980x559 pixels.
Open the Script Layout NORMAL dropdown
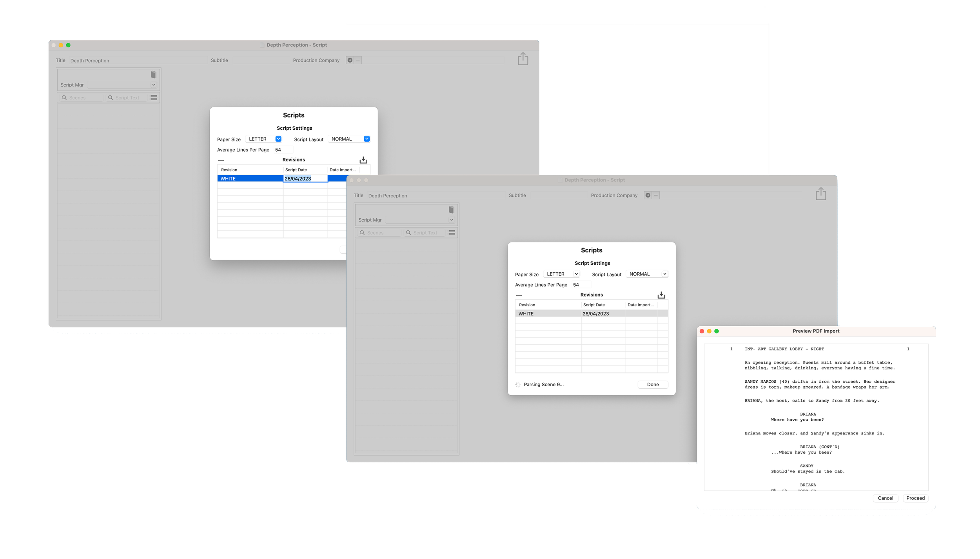[647, 274]
